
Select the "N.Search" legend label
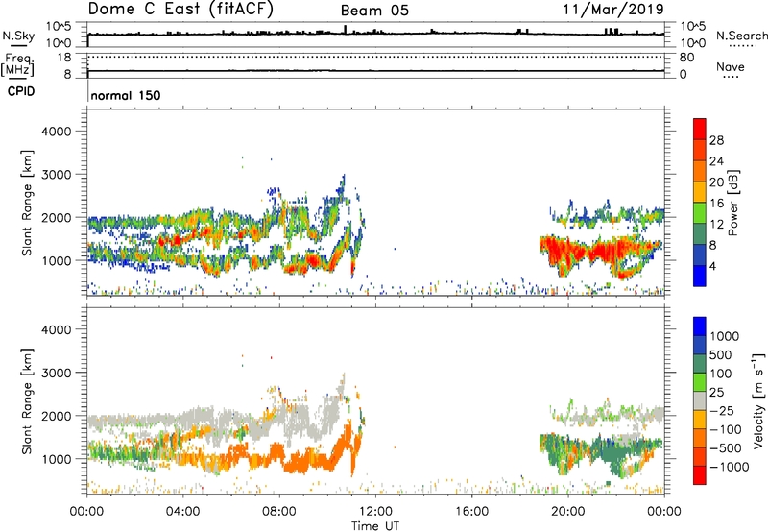[741, 36]
